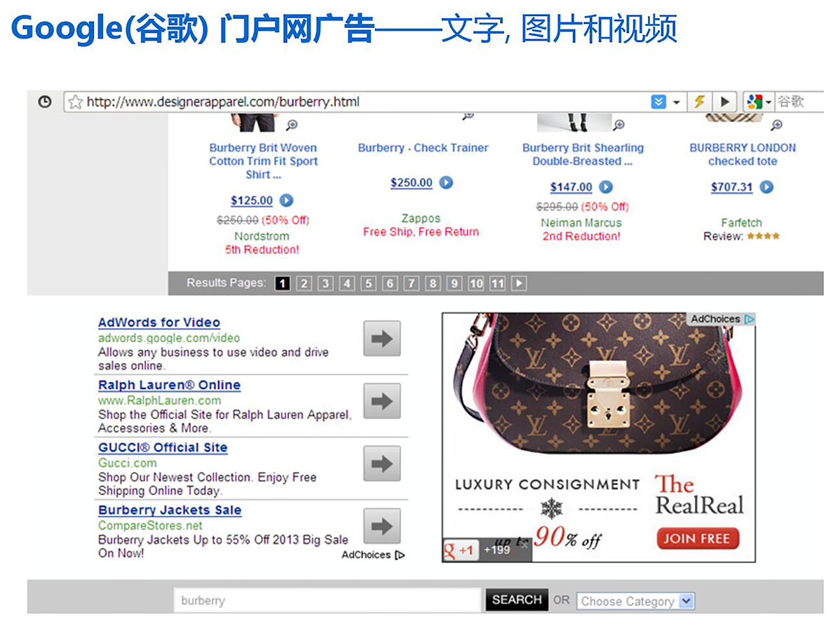The image size is (840, 631).
Task: Click the SEARCH button
Action: click(517, 600)
